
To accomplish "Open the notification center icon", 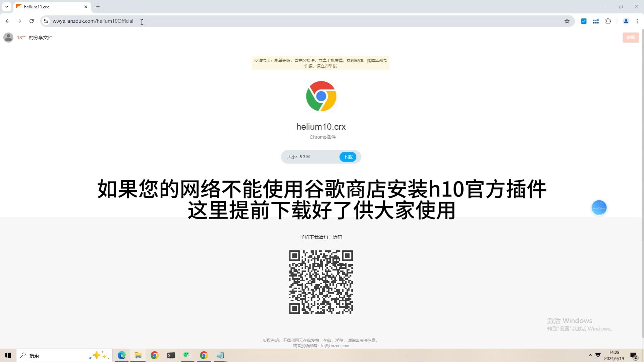I will pyautogui.click(x=634, y=356).
